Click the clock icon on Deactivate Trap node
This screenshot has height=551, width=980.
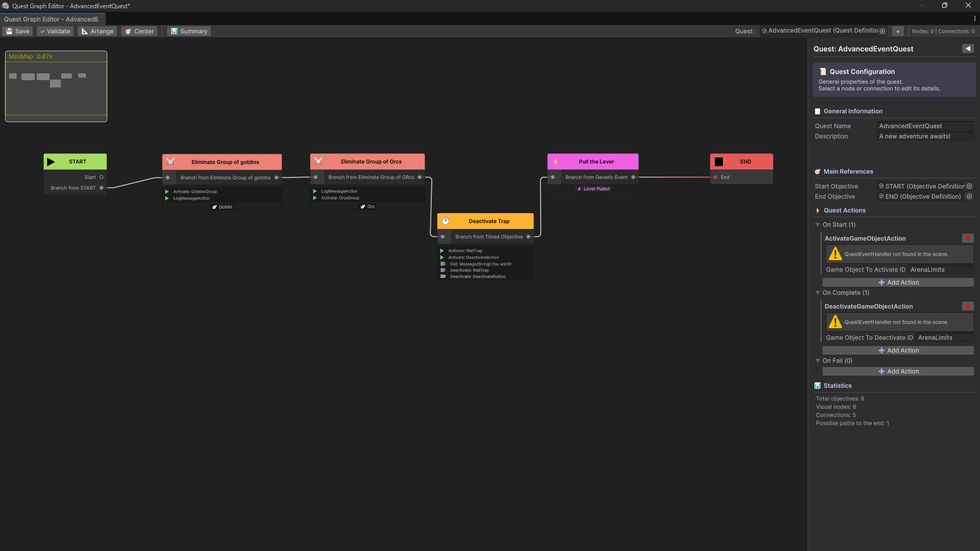click(x=446, y=221)
